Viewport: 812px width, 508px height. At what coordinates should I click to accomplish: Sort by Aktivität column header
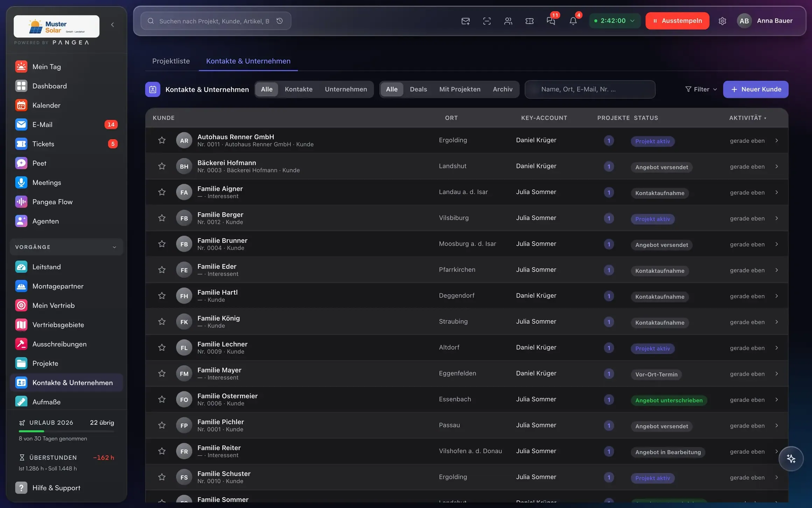click(748, 118)
